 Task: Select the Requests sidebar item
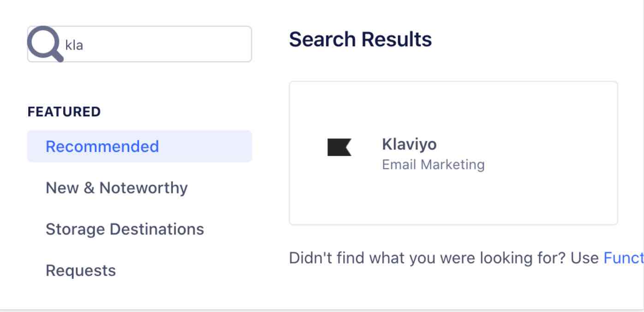tap(80, 271)
